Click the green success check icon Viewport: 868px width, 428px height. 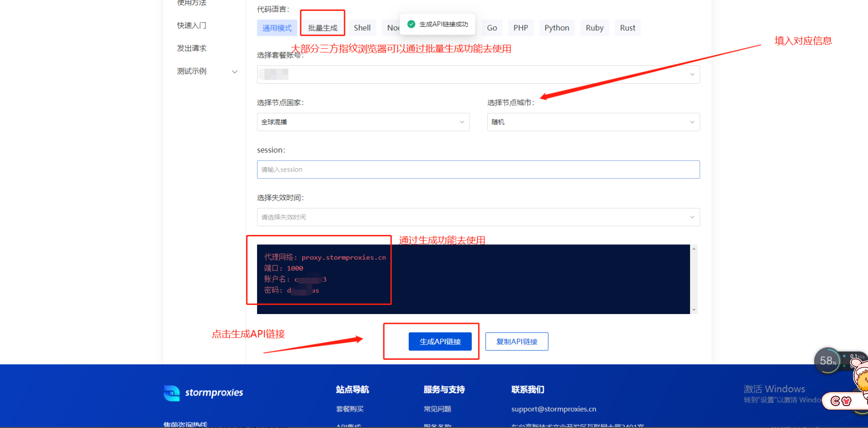click(411, 24)
